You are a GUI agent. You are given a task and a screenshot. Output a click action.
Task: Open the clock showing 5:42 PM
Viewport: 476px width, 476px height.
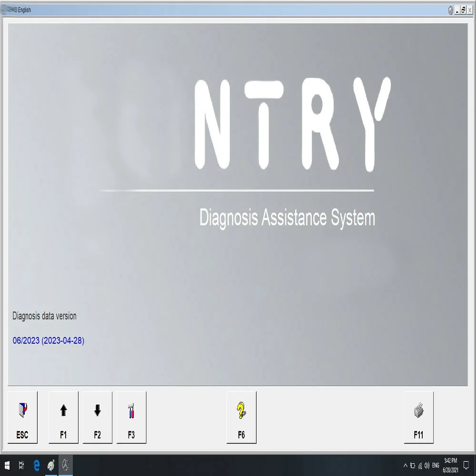point(450,466)
